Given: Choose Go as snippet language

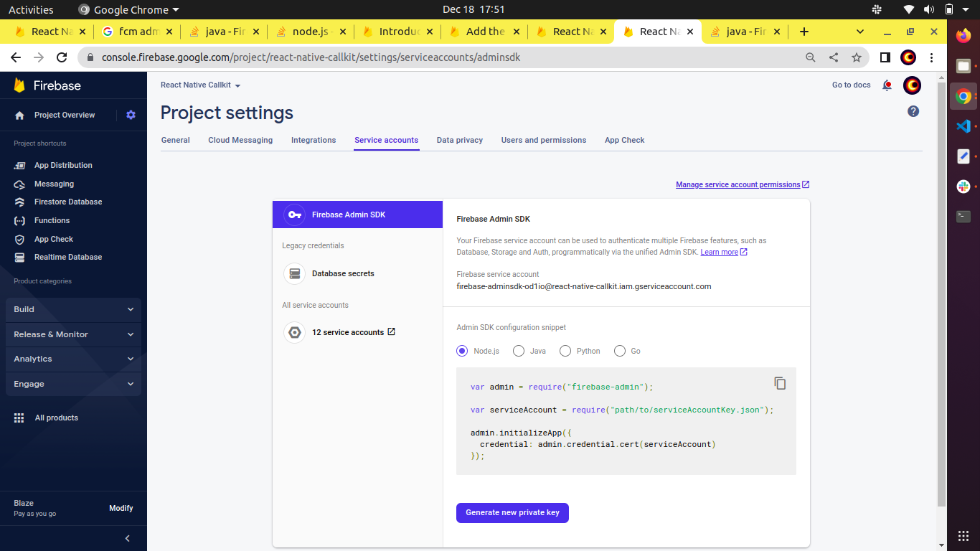Looking at the screenshot, I should (619, 351).
